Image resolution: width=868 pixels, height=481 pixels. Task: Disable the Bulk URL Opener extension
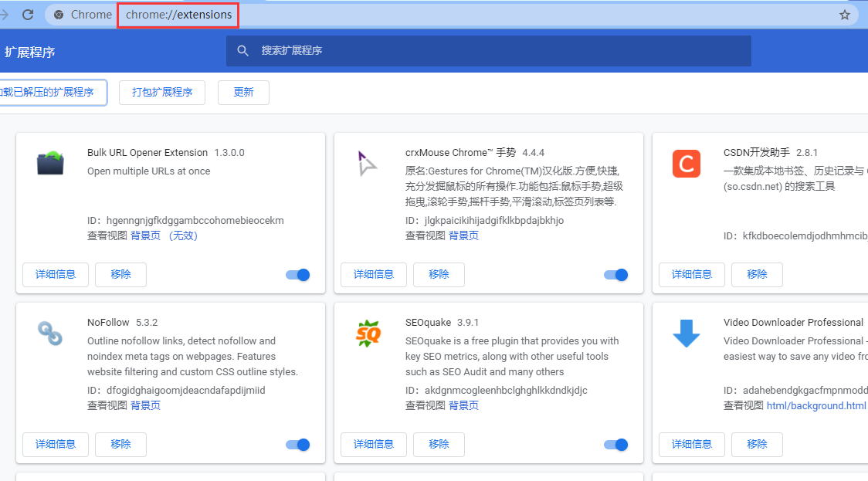click(297, 274)
